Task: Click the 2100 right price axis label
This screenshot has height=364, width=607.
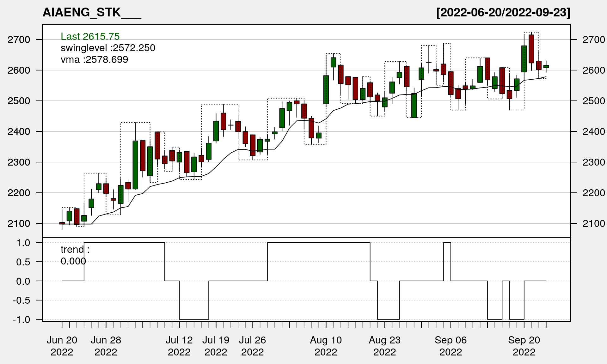Action: point(593,223)
